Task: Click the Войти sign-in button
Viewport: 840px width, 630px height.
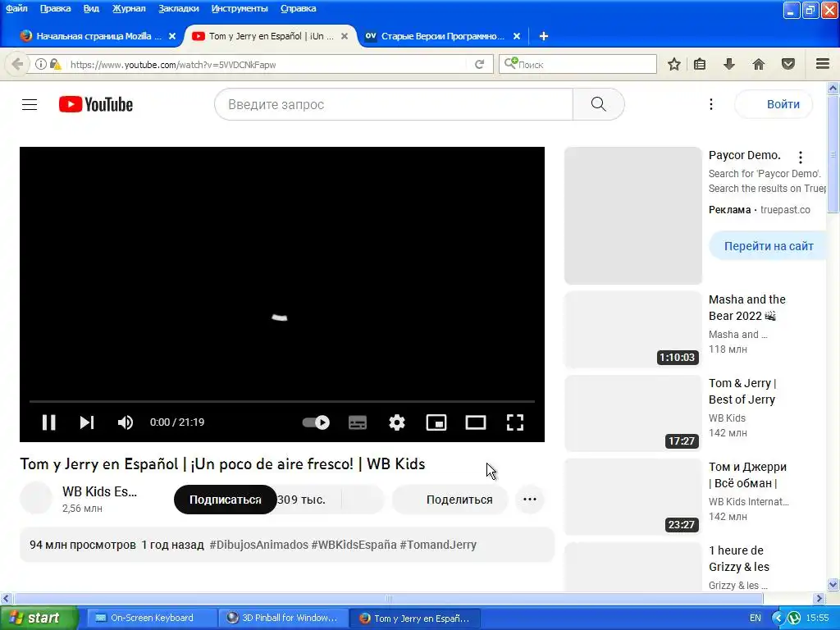Action: click(x=774, y=104)
